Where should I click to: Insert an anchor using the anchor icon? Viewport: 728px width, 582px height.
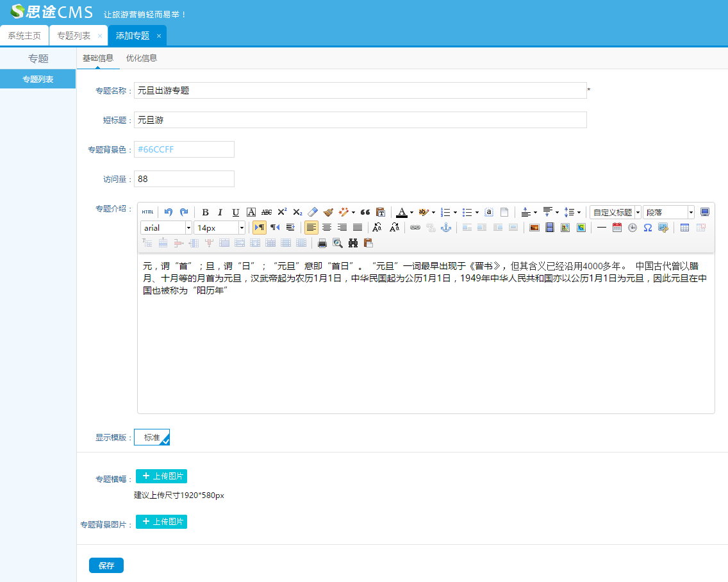pos(446,228)
